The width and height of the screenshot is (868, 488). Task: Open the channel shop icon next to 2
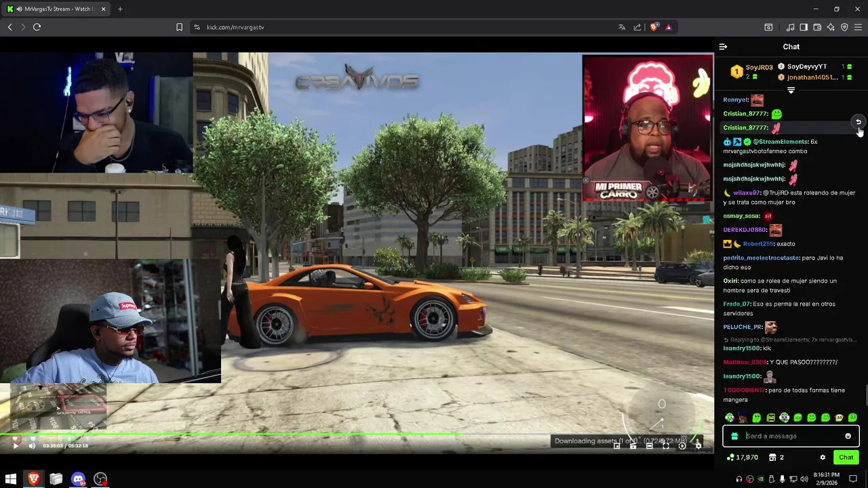click(772, 457)
